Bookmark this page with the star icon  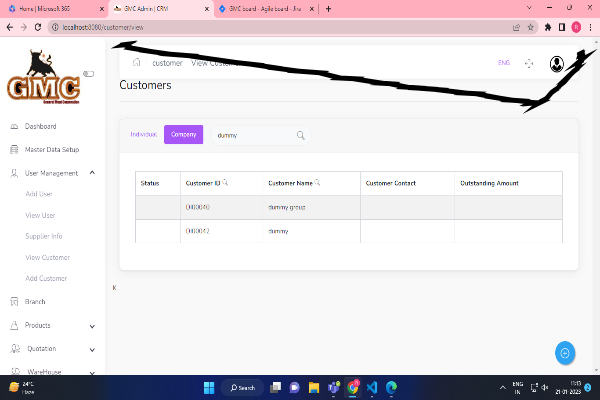[530, 27]
